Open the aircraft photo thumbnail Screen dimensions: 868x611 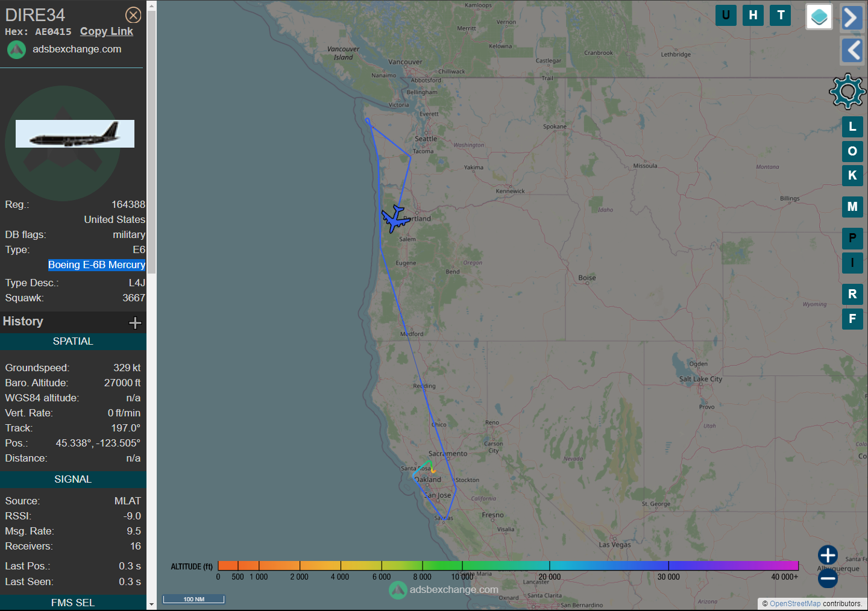[75, 134]
